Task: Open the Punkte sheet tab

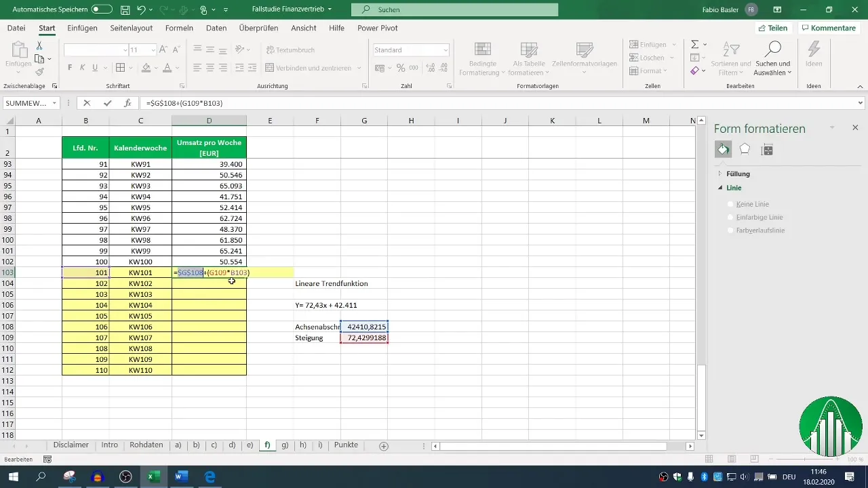Action: tap(346, 445)
